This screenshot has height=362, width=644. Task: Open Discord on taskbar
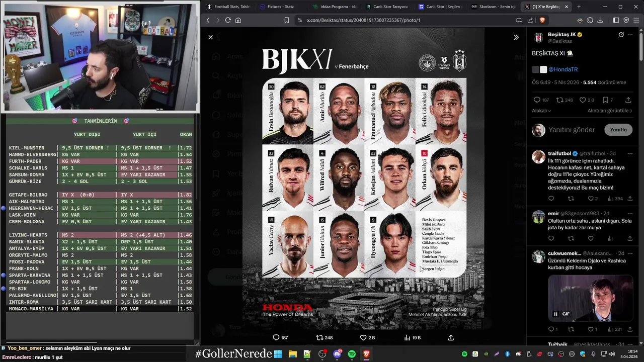[x=337, y=354]
